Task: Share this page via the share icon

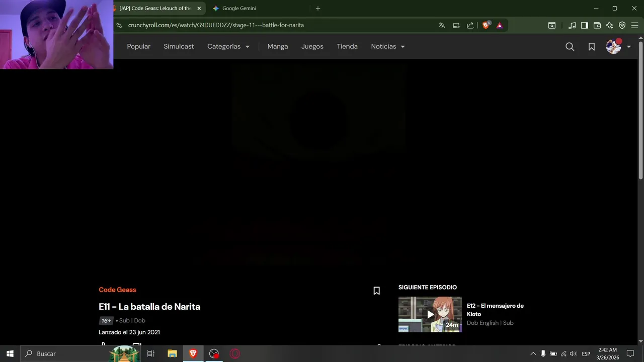Action: [470, 25]
